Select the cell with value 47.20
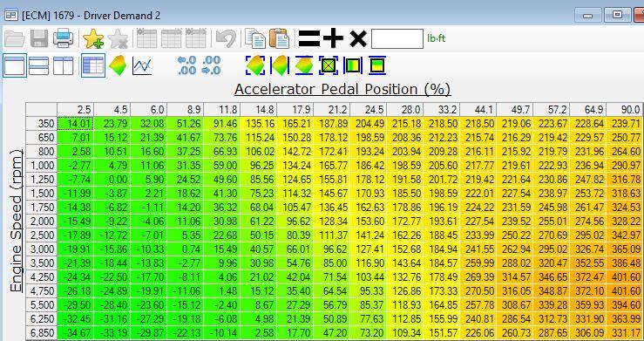This screenshot has width=644, height=341. coord(332,333)
